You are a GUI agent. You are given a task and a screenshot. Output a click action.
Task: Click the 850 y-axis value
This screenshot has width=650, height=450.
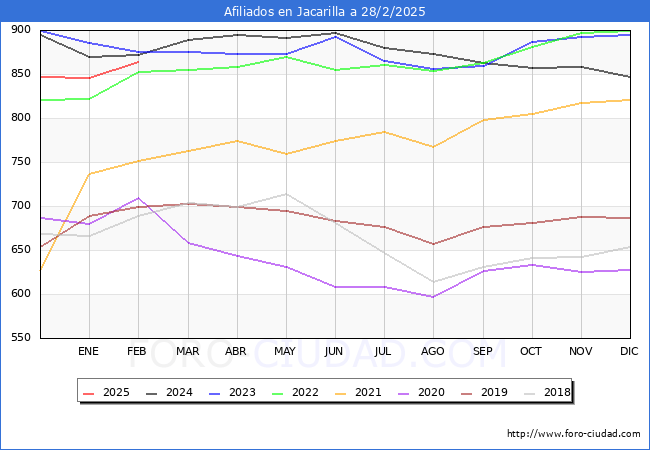tap(21, 73)
